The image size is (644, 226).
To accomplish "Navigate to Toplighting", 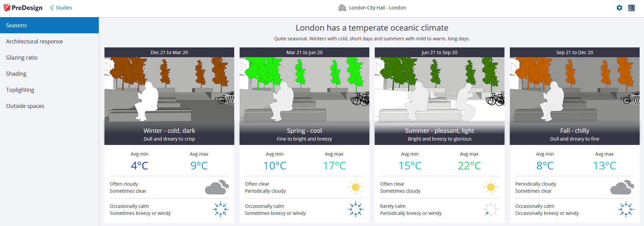I will tap(20, 90).
